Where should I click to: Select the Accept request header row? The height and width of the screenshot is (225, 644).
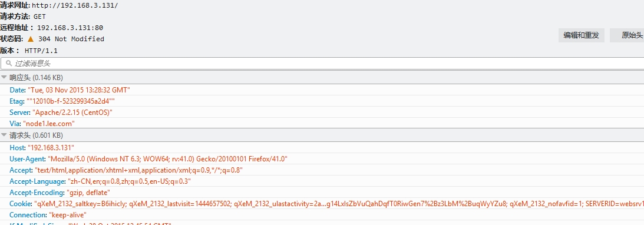[x=322, y=170]
